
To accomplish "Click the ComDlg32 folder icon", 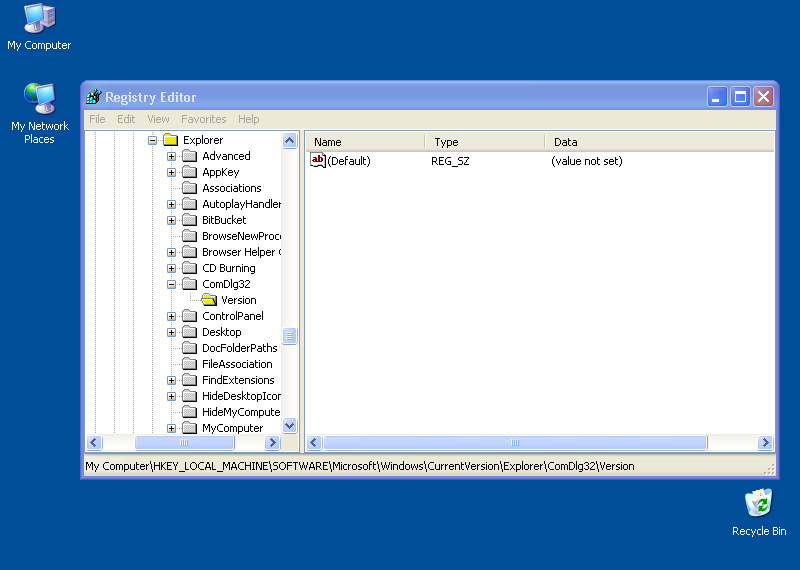I will tap(190, 284).
